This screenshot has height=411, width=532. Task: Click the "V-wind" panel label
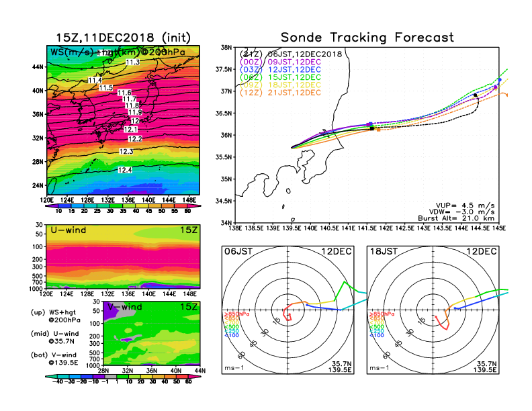click(x=125, y=307)
